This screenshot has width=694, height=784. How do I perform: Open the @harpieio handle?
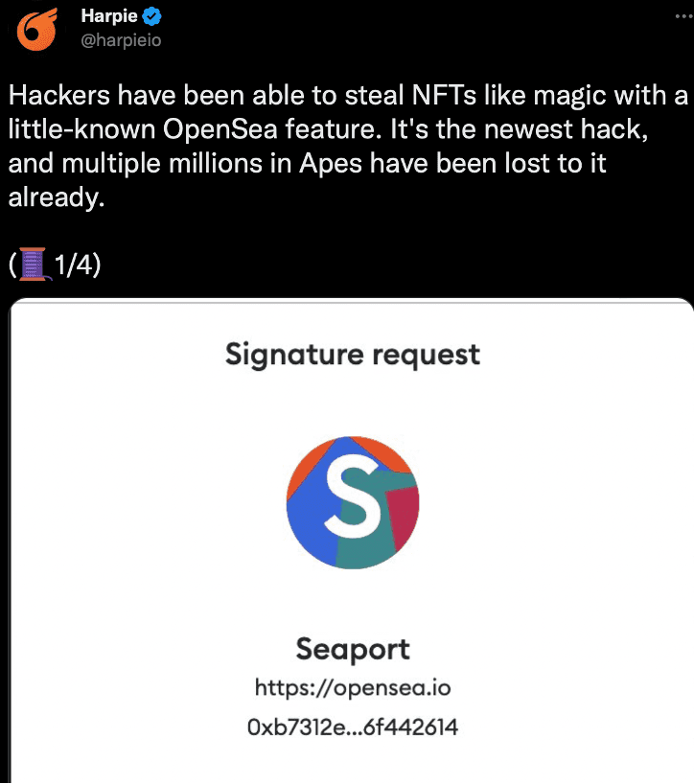pos(121,39)
